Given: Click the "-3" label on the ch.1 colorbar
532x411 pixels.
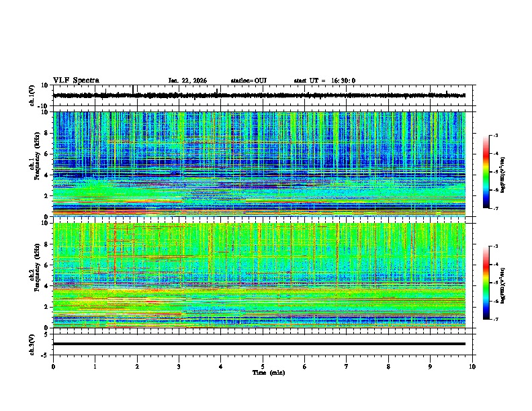Looking at the screenshot, I should tap(495, 136).
